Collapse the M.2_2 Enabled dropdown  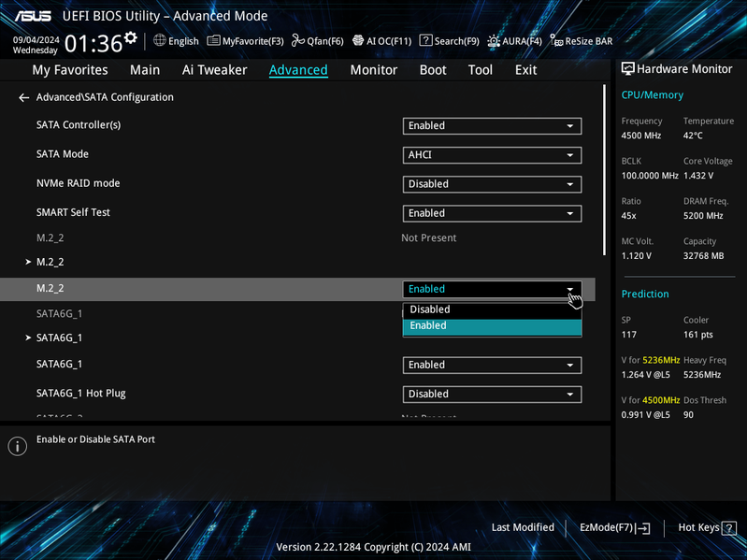click(x=492, y=289)
